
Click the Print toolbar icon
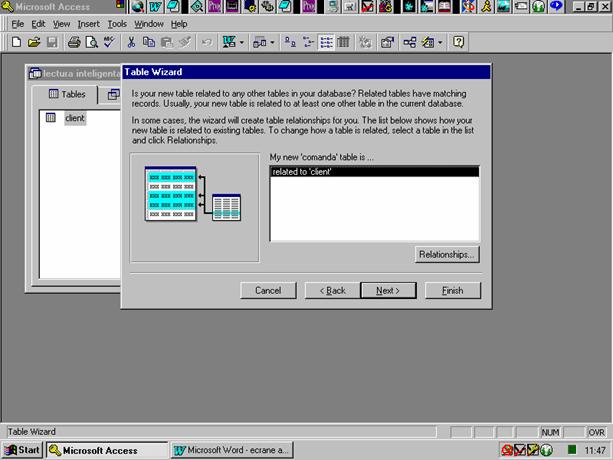click(73, 42)
